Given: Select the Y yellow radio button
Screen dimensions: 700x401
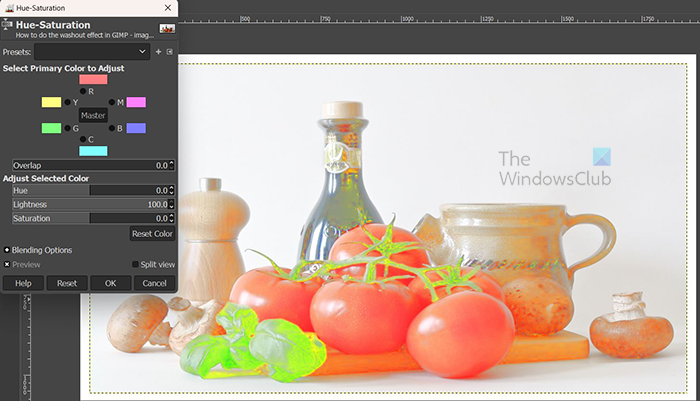Looking at the screenshot, I should (x=67, y=102).
